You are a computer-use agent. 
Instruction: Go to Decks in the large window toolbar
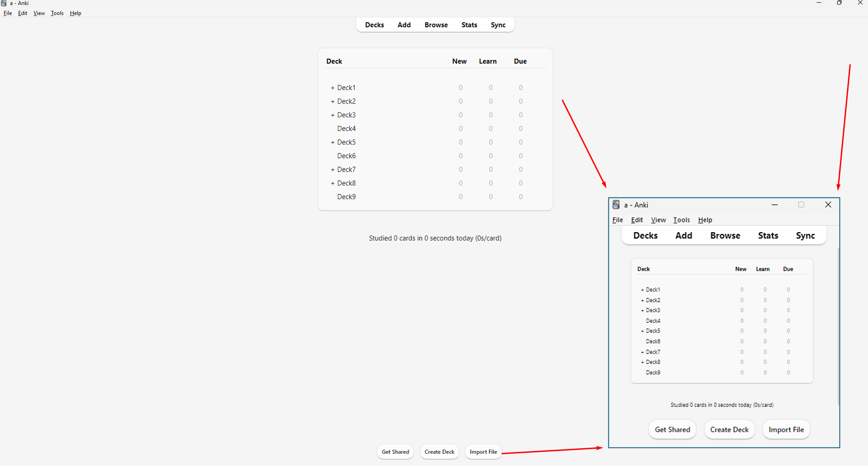click(x=374, y=25)
